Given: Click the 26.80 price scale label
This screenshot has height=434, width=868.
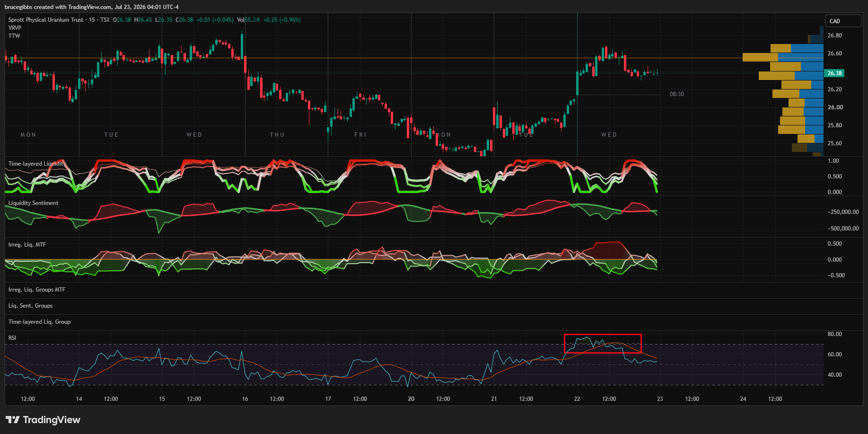Looking at the screenshot, I should pos(834,35).
